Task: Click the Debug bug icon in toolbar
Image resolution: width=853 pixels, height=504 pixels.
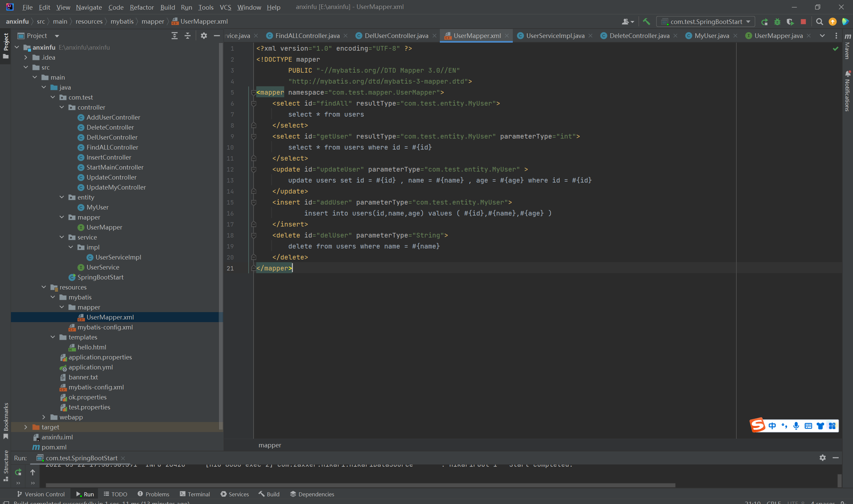Action: (777, 22)
